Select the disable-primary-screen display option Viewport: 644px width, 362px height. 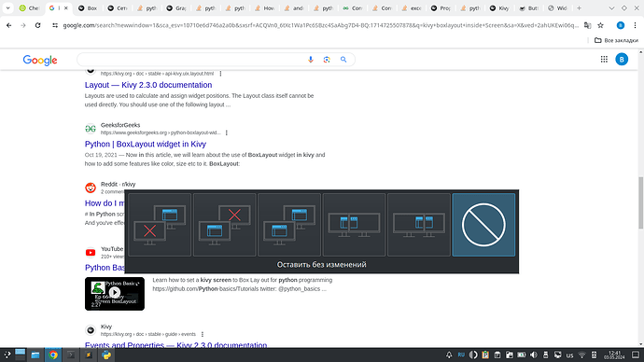[x=160, y=225]
